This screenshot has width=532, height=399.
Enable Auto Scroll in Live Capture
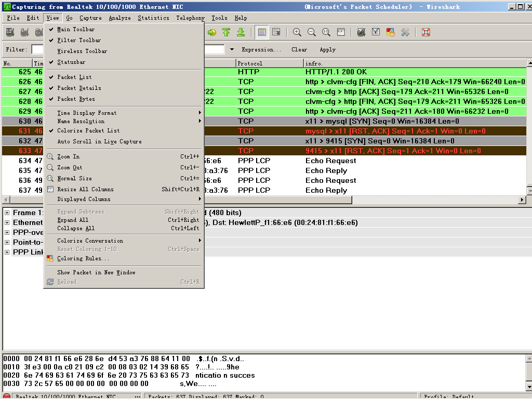coord(124,141)
